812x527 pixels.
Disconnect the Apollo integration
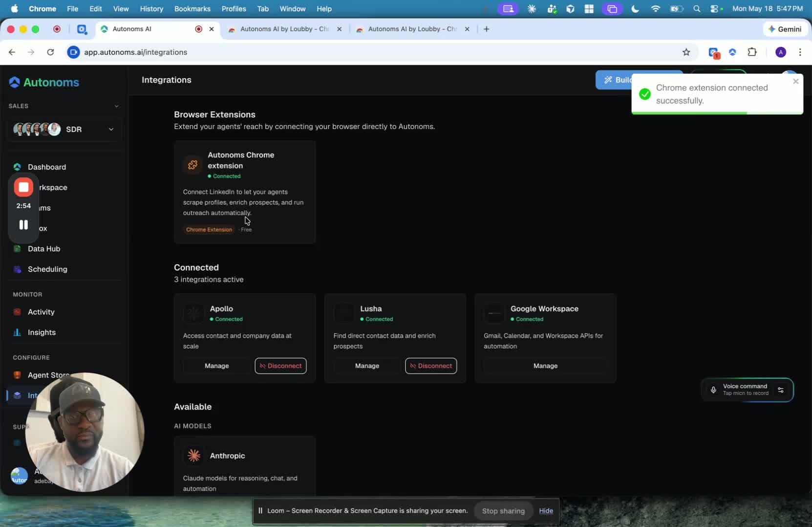pyautogui.click(x=280, y=366)
